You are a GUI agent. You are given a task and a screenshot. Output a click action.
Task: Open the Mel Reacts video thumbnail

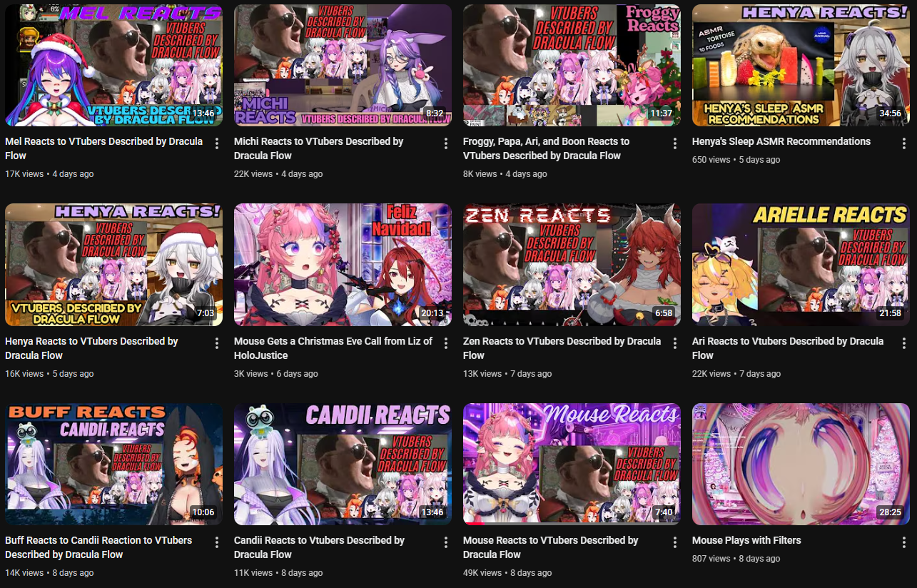113,66
